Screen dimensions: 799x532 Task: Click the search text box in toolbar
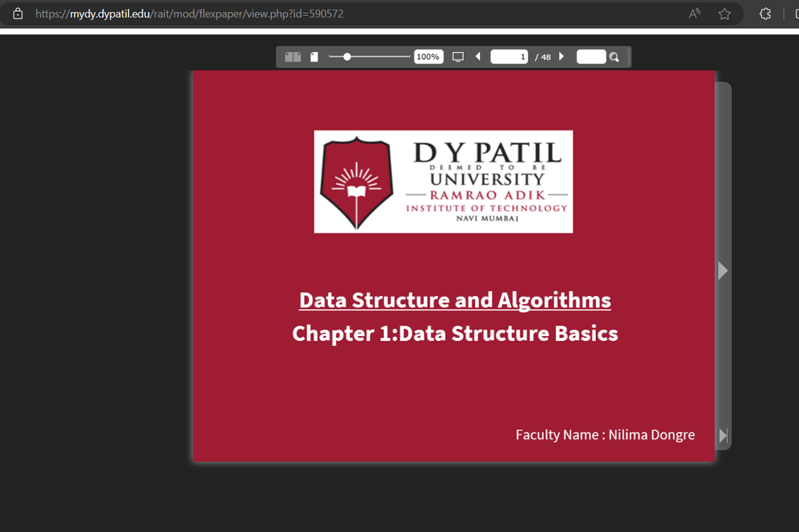[x=591, y=57]
